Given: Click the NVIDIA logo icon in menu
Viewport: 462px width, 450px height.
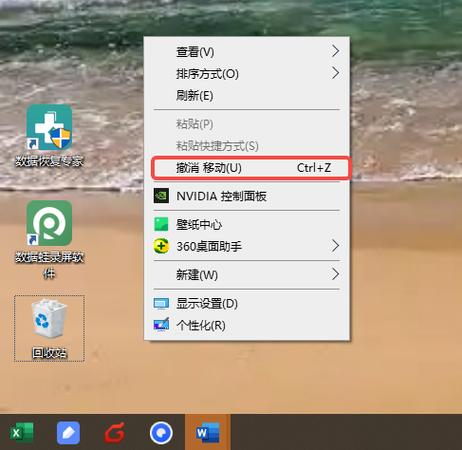Looking at the screenshot, I should pyautogui.click(x=161, y=196).
